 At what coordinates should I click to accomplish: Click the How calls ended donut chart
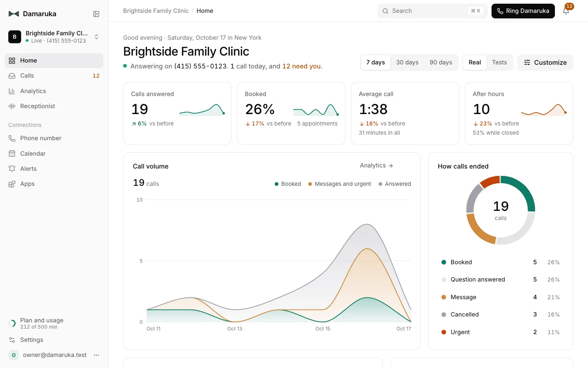pos(501,210)
